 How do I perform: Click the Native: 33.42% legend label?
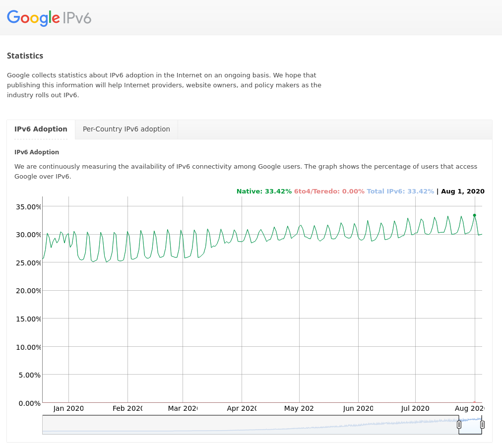click(x=264, y=192)
